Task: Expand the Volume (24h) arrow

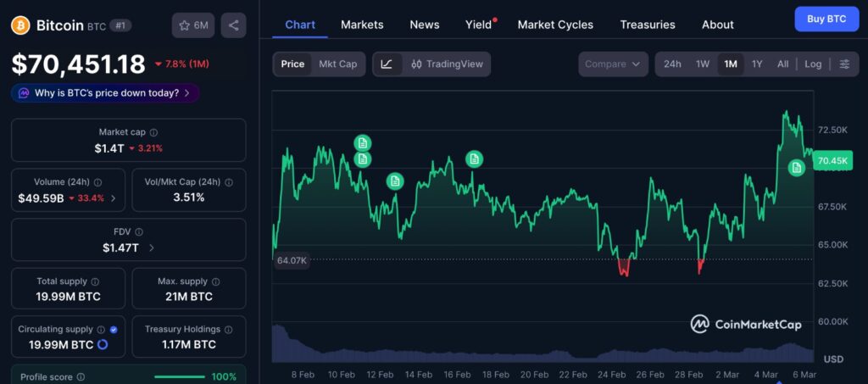Action: [x=114, y=198]
